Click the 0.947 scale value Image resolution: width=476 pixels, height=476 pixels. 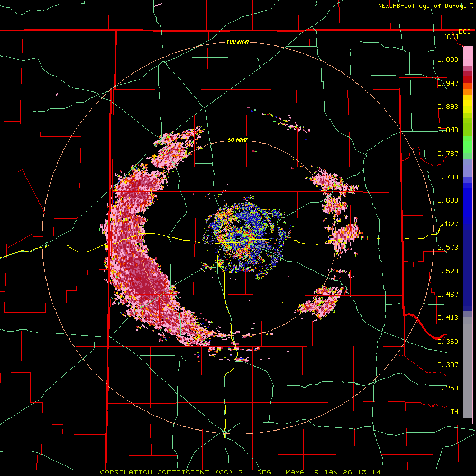click(x=448, y=83)
